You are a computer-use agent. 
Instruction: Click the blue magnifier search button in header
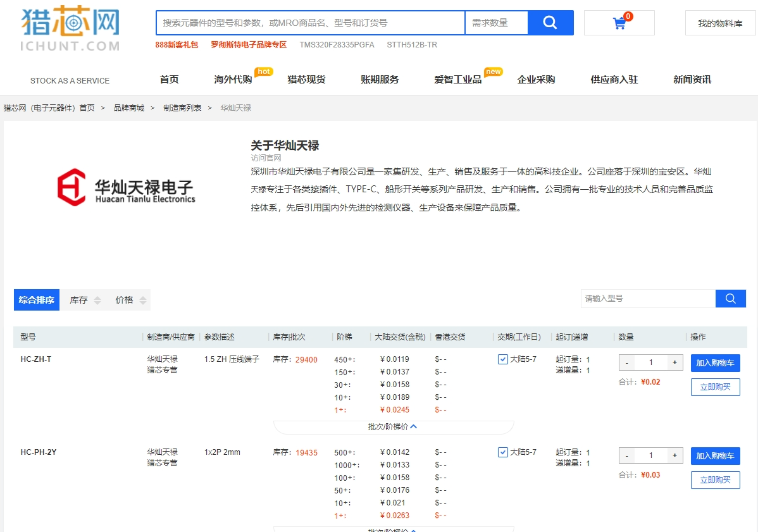click(550, 23)
